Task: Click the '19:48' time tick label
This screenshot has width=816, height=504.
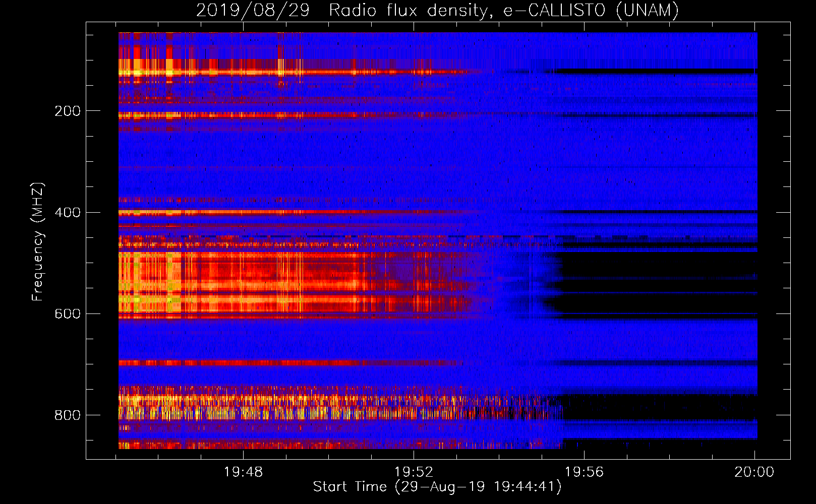Action: (x=243, y=472)
